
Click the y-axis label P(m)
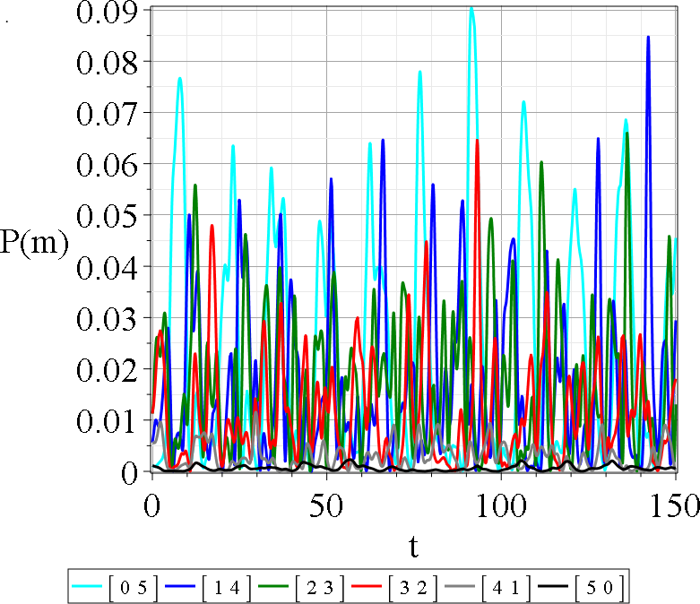tap(34, 244)
